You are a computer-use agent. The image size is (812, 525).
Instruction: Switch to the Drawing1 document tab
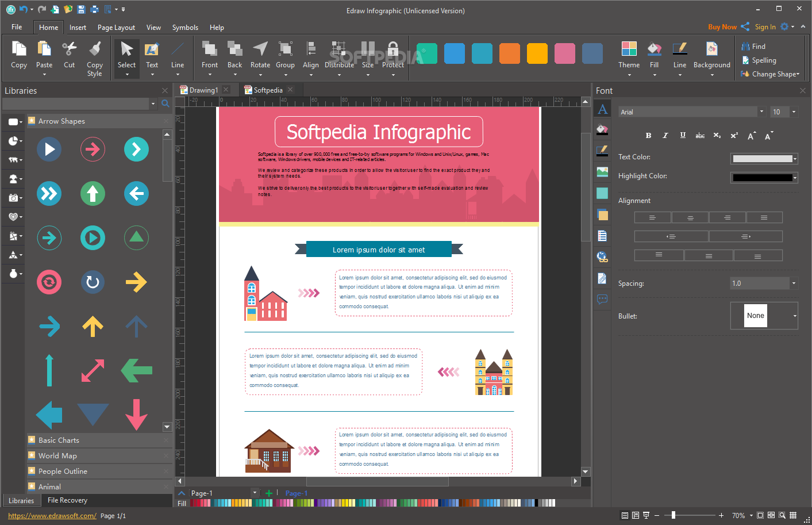pos(203,90)
